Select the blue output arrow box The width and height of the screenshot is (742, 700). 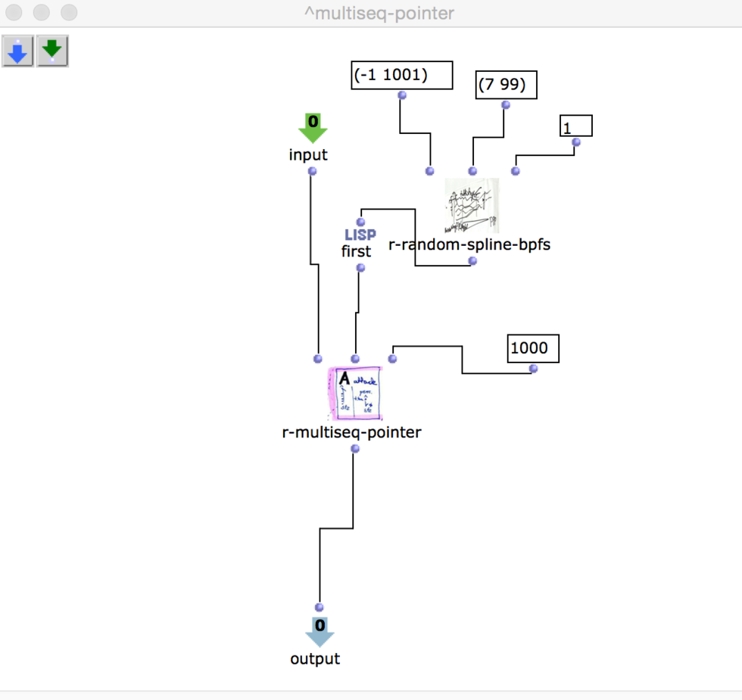[320, 631]
